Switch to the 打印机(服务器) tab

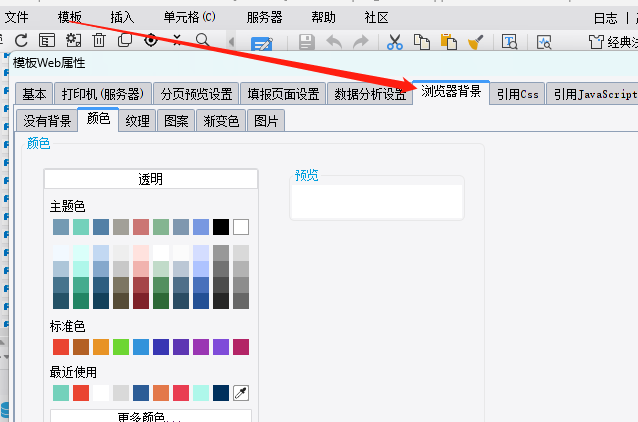[103, 94]
